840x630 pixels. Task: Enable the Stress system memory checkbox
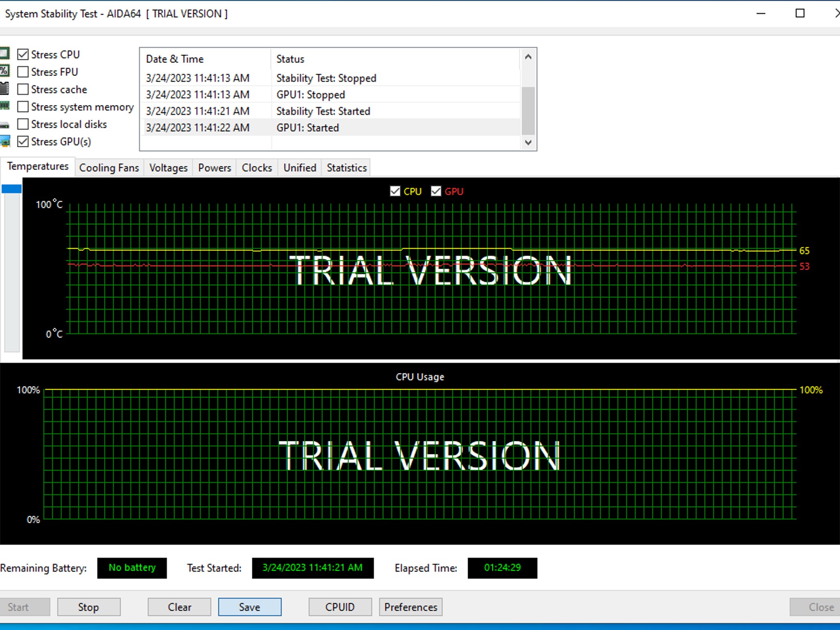(x=23, y=107)
